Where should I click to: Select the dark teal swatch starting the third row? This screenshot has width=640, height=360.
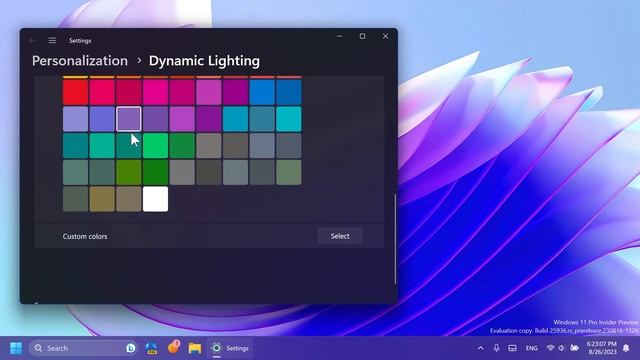76,146
